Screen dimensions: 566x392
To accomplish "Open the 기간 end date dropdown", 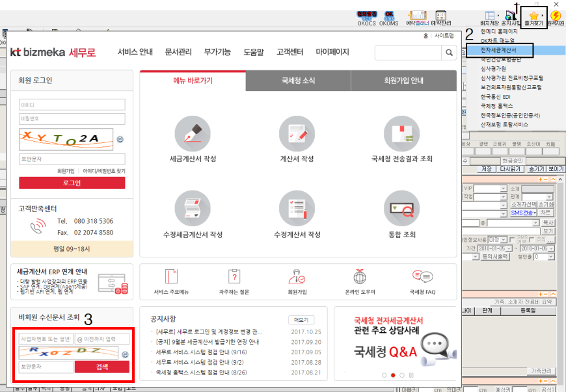I will 551,248.
